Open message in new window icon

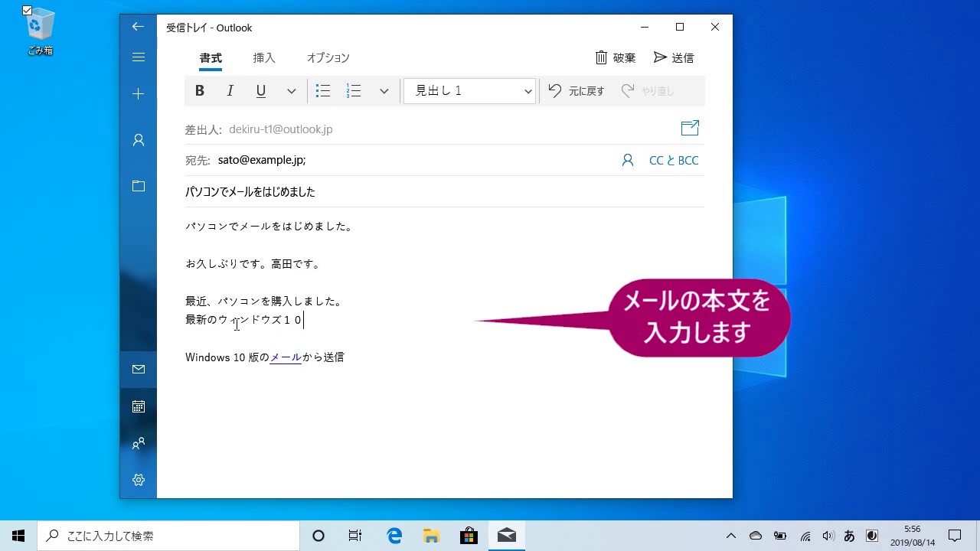690,128
